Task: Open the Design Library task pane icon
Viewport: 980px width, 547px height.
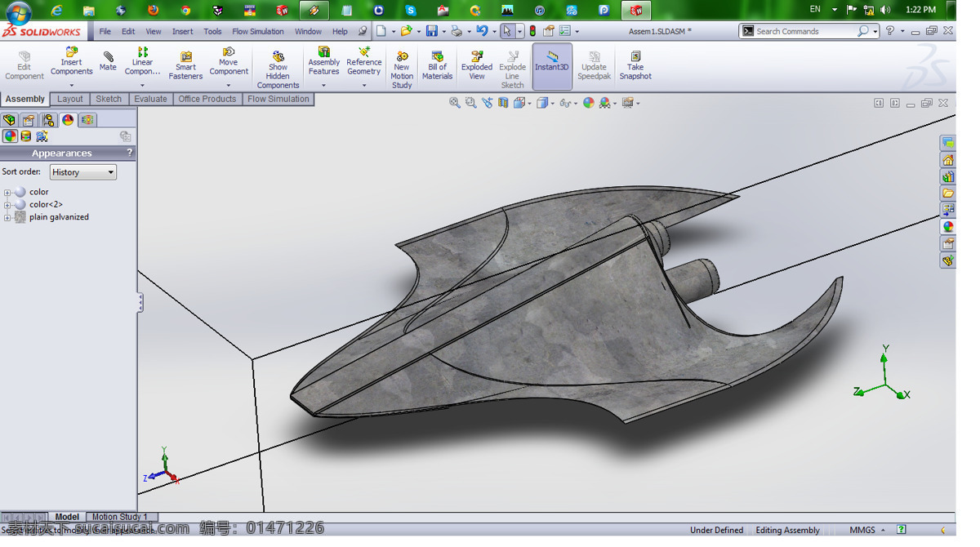Action: tap(947, 176)
